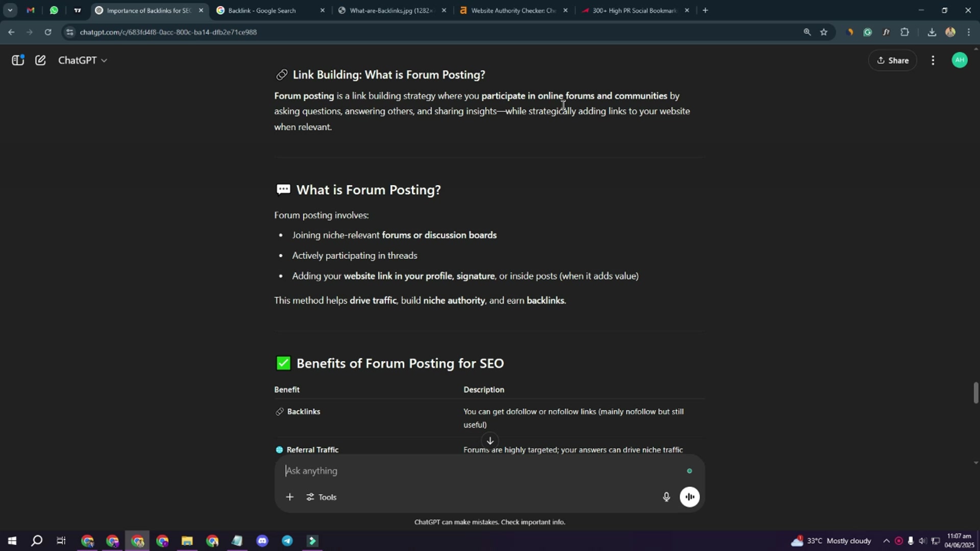Add an attachment with the plus icon

289,497
